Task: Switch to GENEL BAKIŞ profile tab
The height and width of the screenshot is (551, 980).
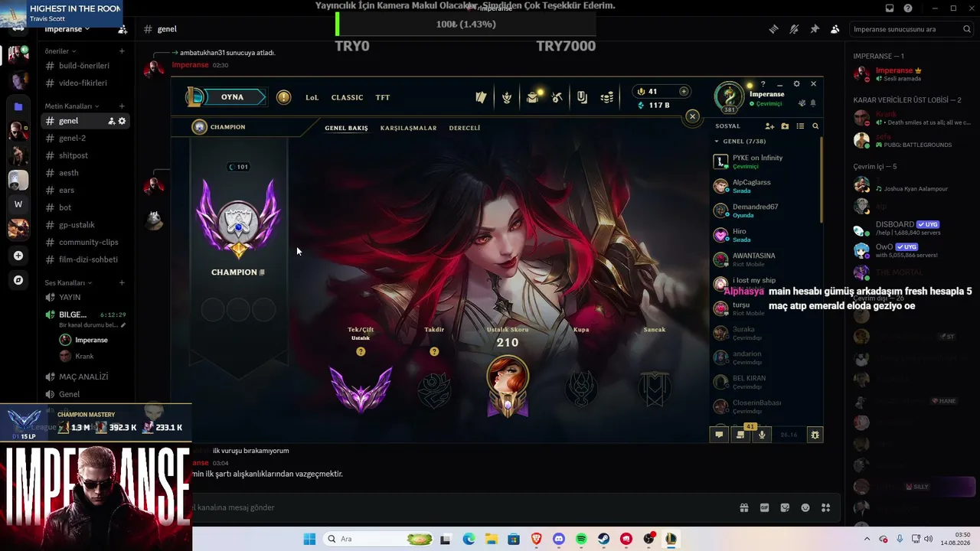Action: pos(347,128)
